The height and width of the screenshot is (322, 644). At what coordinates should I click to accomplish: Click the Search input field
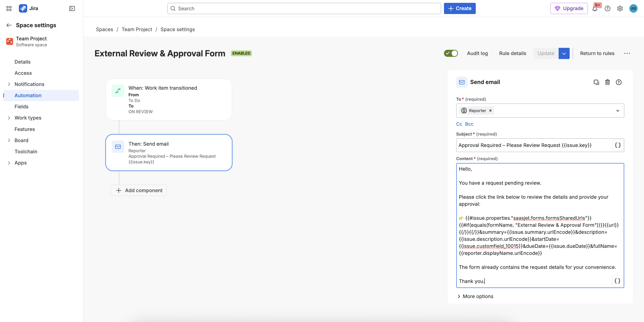pos(304,9)
